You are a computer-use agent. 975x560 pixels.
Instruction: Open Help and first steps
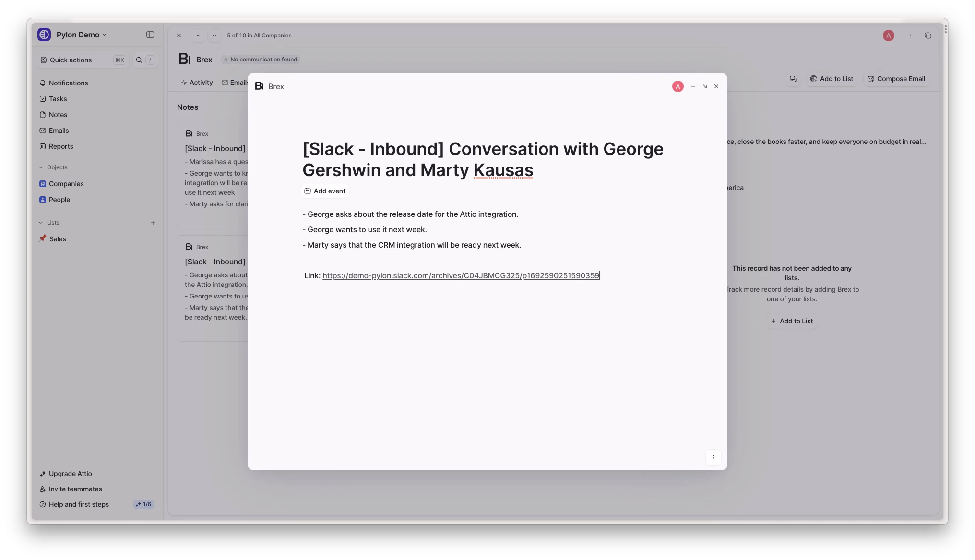pos(79,504)
